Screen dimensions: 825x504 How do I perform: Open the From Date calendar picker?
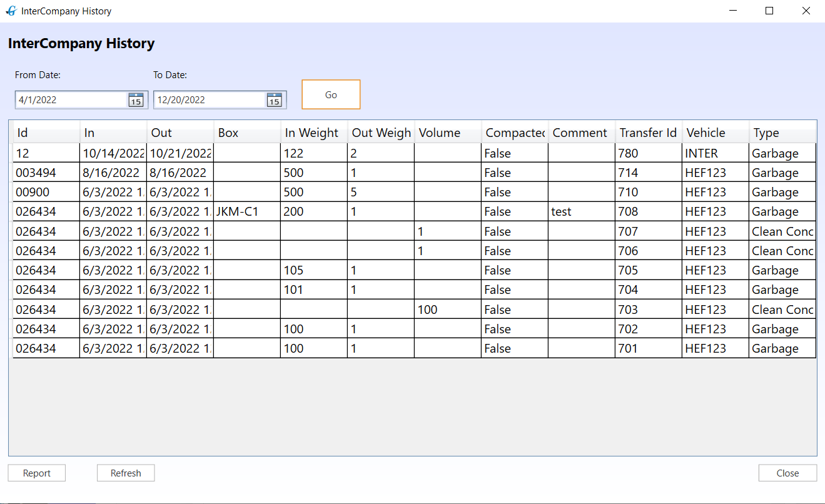point(136,100)
